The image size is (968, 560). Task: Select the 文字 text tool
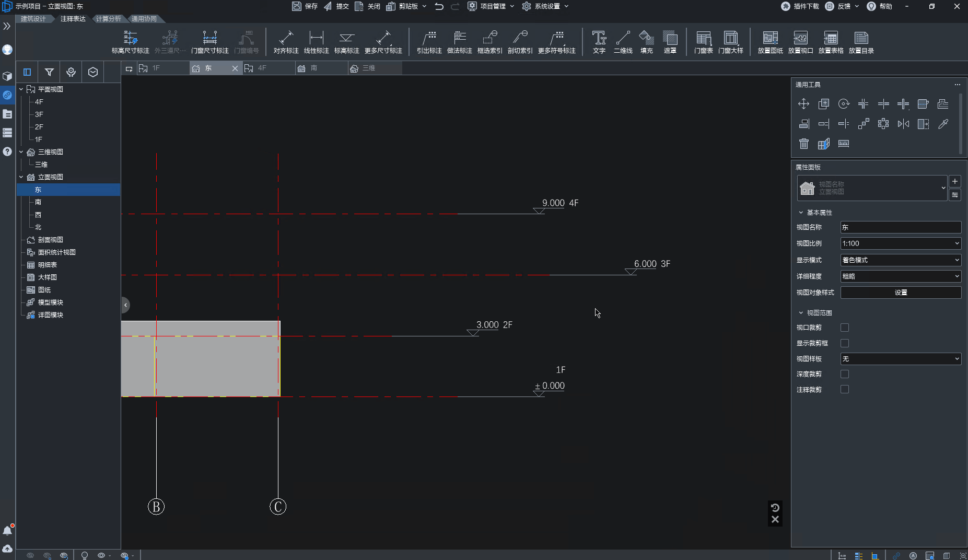[599, 42]
